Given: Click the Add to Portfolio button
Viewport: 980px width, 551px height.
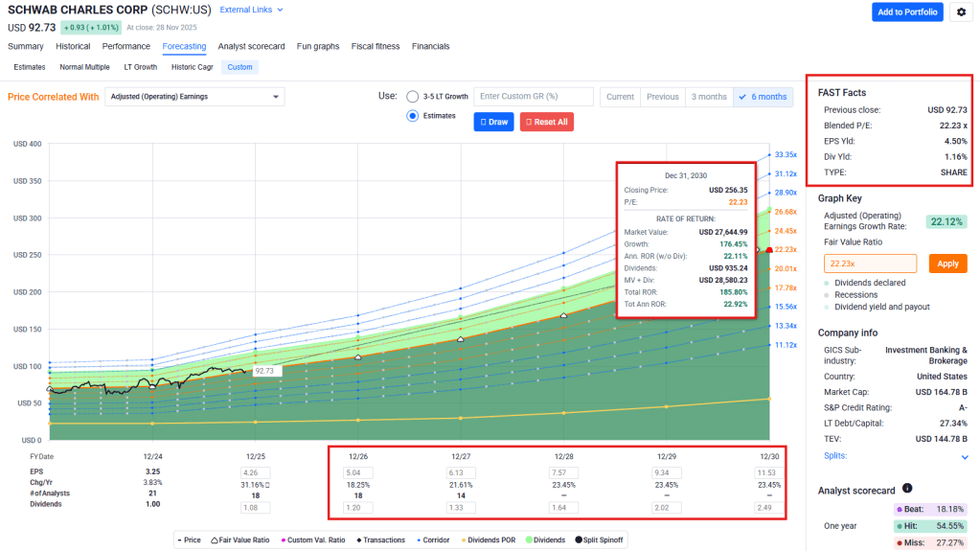Looking at the screenshot, I should (907, 11).
